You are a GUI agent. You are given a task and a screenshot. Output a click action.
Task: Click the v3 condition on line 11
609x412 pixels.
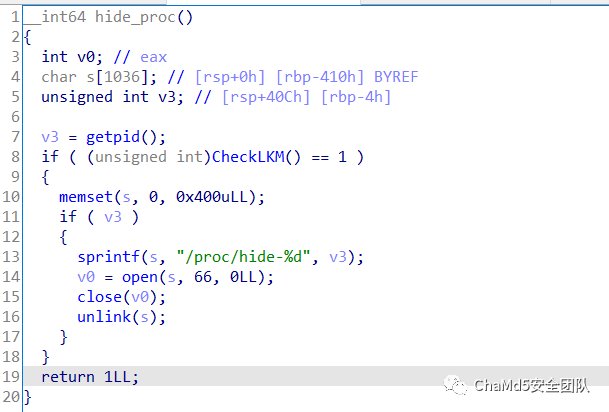tap(113, 217)
